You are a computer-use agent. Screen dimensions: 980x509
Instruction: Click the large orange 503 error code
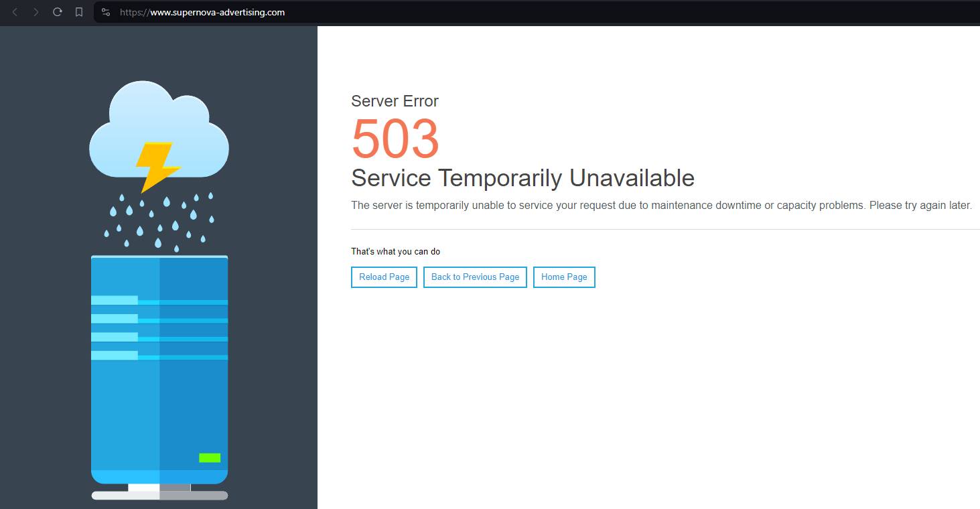[x=395, y=139]
